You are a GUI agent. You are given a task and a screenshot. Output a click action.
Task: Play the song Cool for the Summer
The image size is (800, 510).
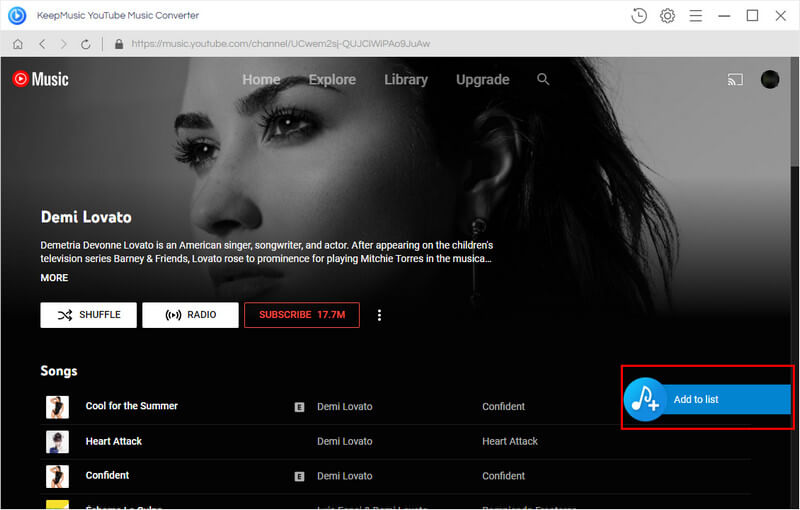[132, 406]
